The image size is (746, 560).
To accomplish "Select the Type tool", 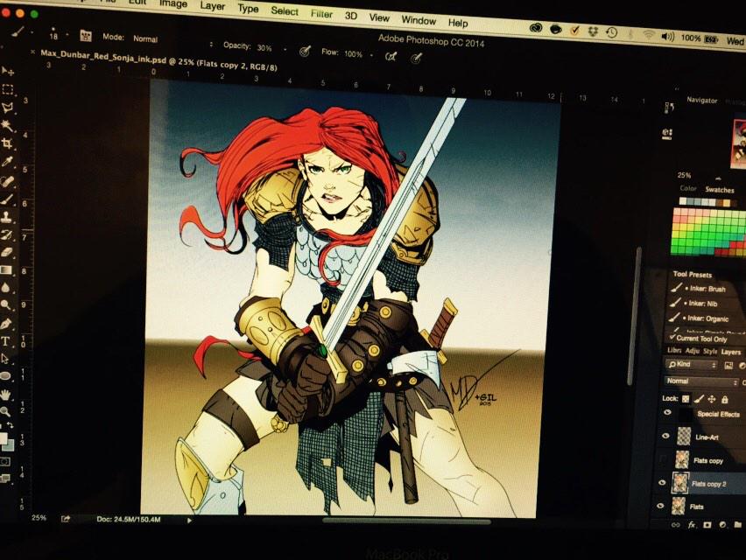I will pos(6,341).
